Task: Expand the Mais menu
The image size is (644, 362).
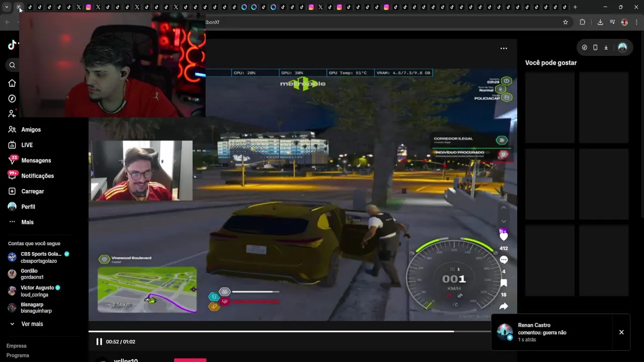Action: coord(21,222)
